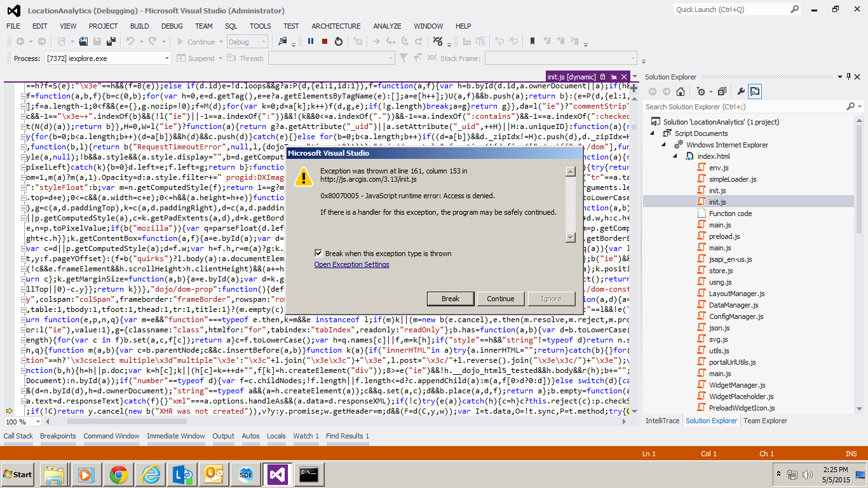Screen dimensions: 868x488
Task: Select the Function code item
Action: click(730, 213)
